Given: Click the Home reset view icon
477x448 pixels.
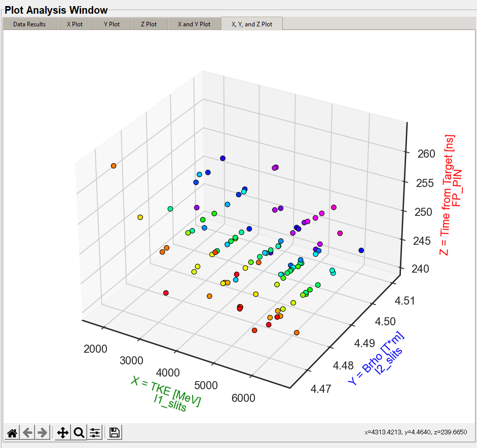Looking at the screenshot, I should pyautogui.click(x=12, y=432).
